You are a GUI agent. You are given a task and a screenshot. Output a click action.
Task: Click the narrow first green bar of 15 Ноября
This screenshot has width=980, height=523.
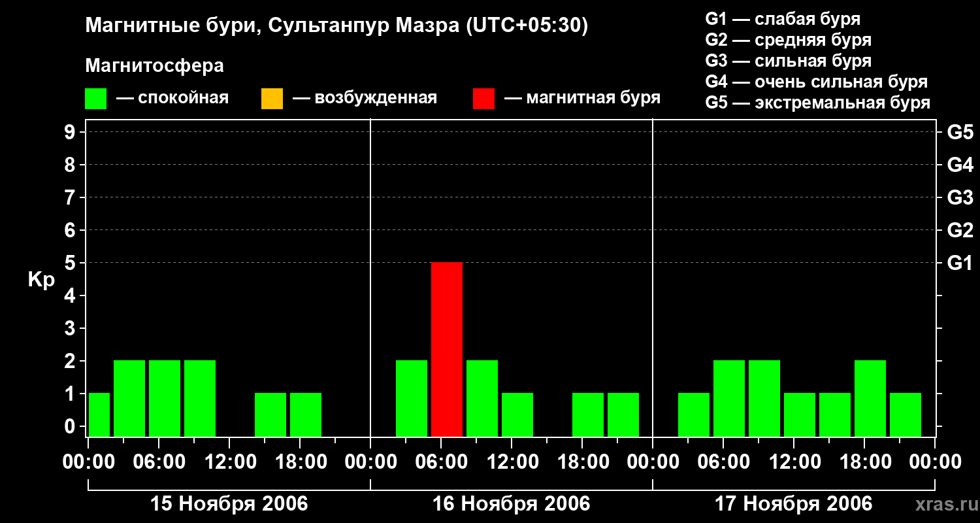[99, 414]
